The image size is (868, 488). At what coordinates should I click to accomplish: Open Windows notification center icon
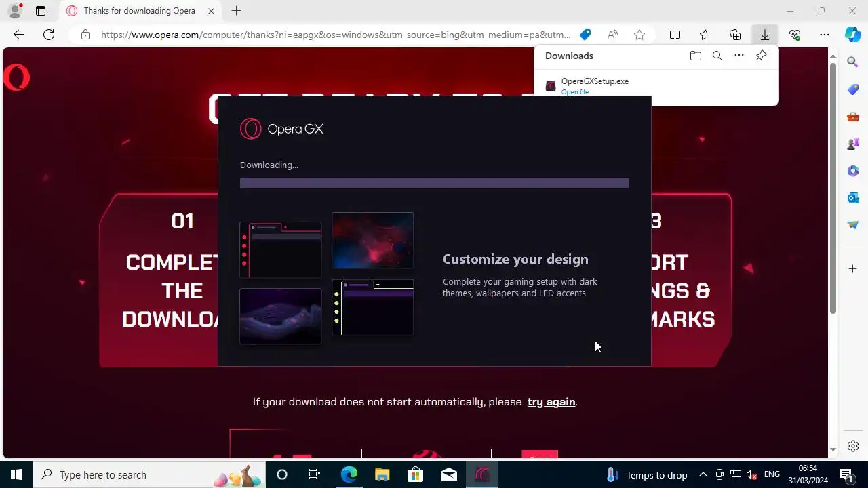click(x=846, y=474)
